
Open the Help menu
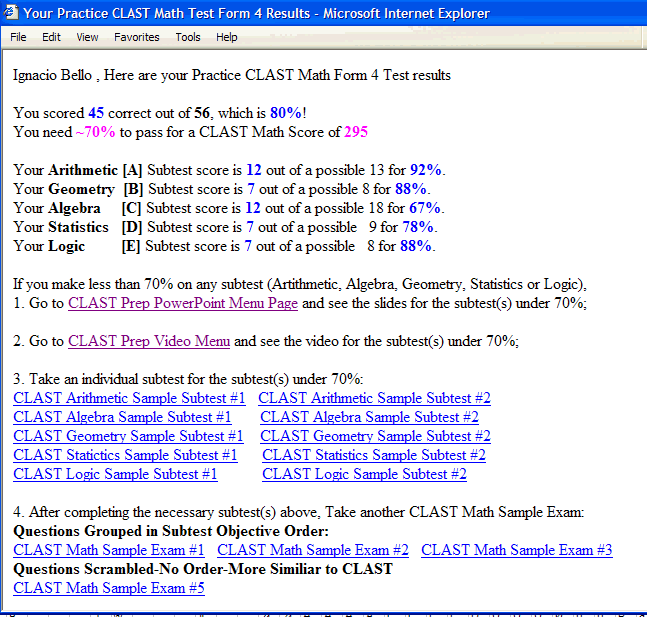(x=227, y=37)
